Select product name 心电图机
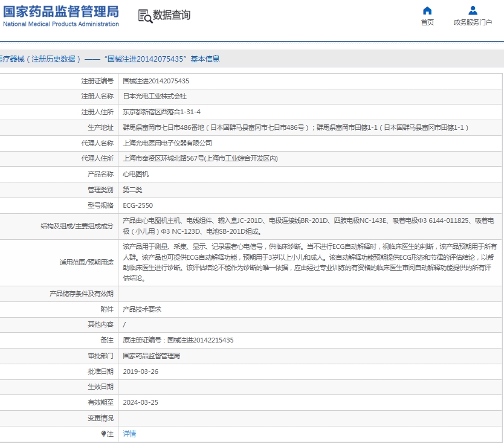This screenshot has height=447, width=504. point(135,174)
